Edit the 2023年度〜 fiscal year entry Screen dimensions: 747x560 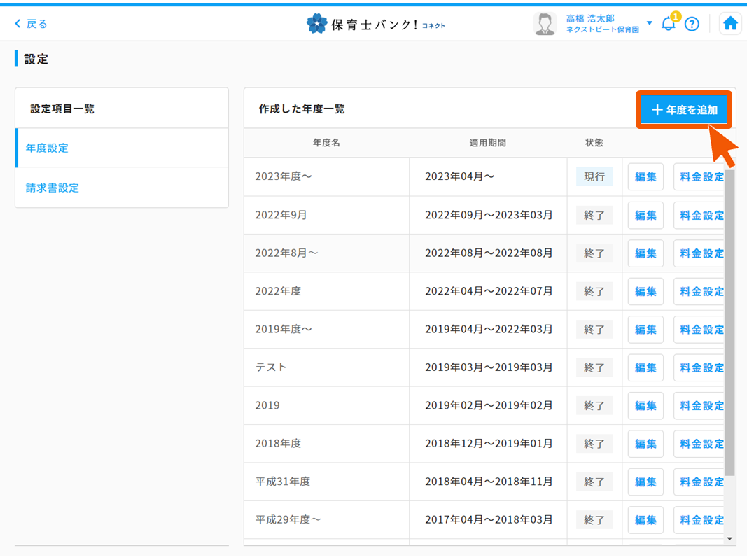(645, 176)
